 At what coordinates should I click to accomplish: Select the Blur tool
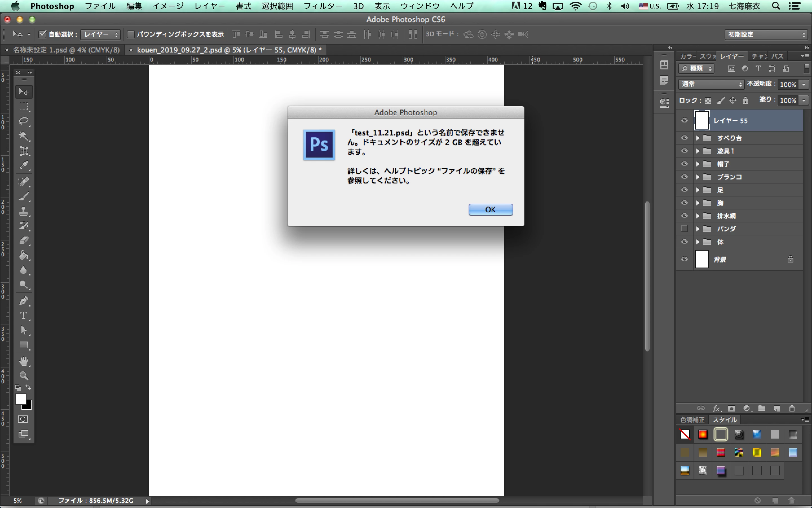tap(23, 270)
